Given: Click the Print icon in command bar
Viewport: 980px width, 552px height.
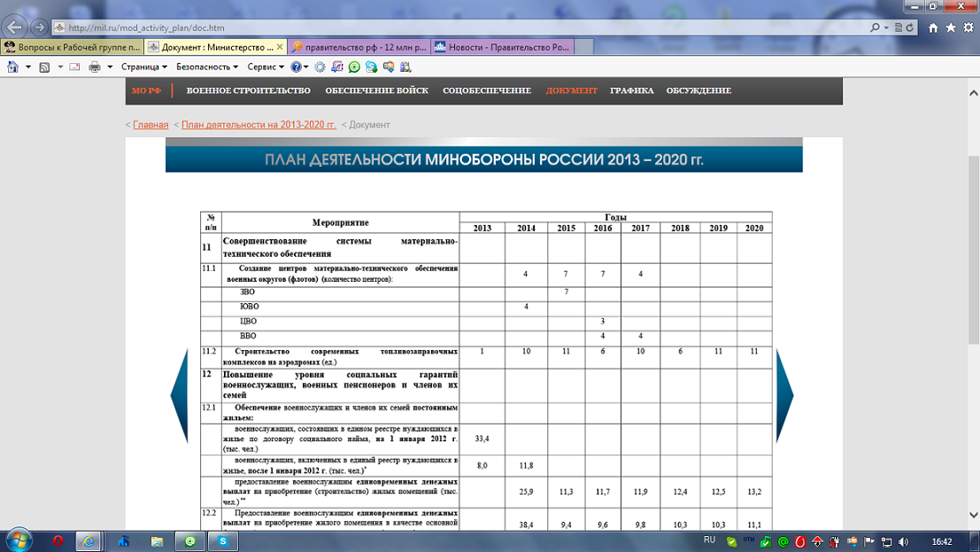Looking at the screenshot, I should tap(95, 67).
